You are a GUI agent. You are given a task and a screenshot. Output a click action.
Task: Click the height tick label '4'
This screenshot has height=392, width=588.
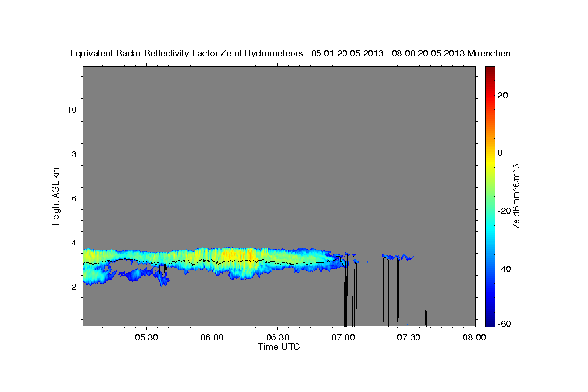click(74, 243)
